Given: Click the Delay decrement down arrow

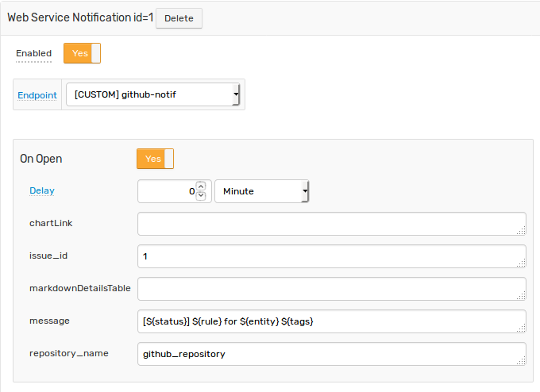Looking at the screenshot, I should [x=201, y=196].
